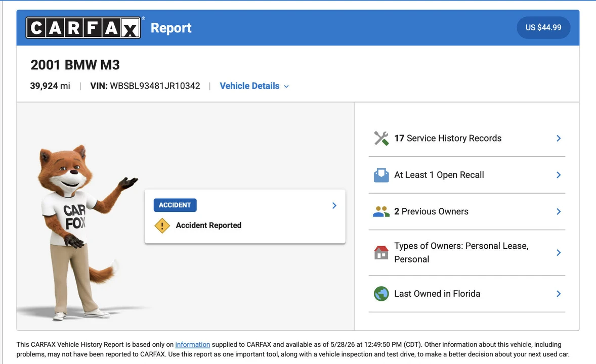Open the Types of Owners chevron

[559, 253]
